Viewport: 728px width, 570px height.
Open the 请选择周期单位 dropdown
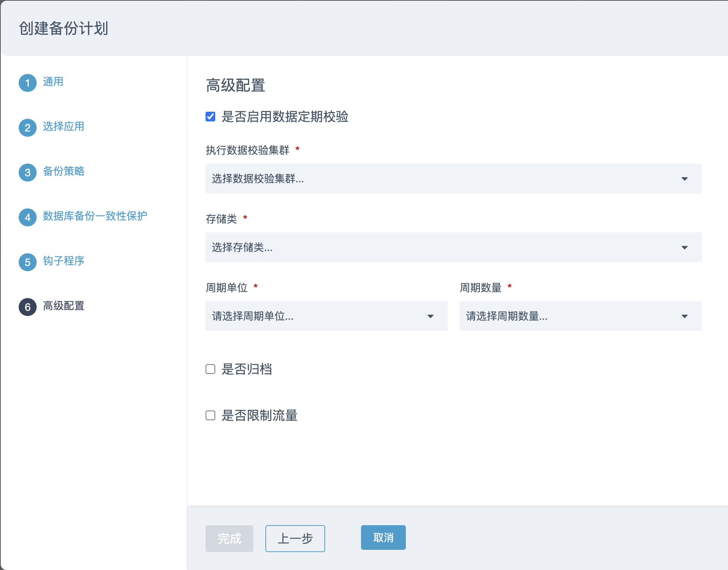coord(326,316)
